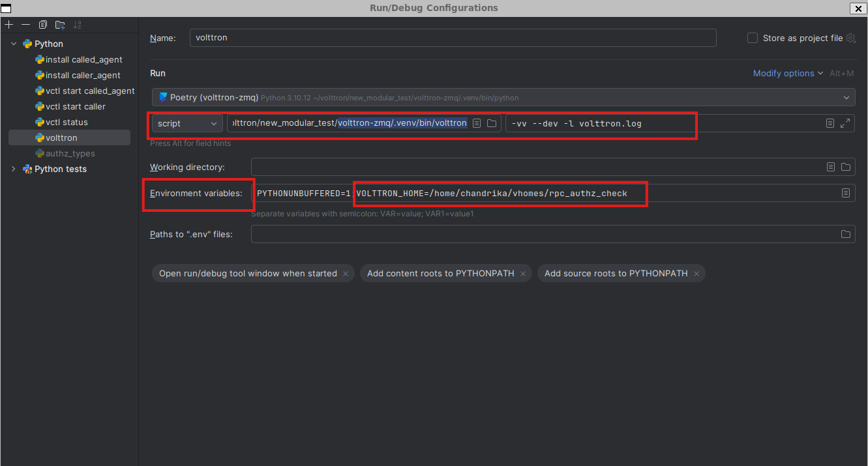Click the Python tests tree node
Image resolution: width=868 pixels, height=466 pixels.
click(61, 169)
